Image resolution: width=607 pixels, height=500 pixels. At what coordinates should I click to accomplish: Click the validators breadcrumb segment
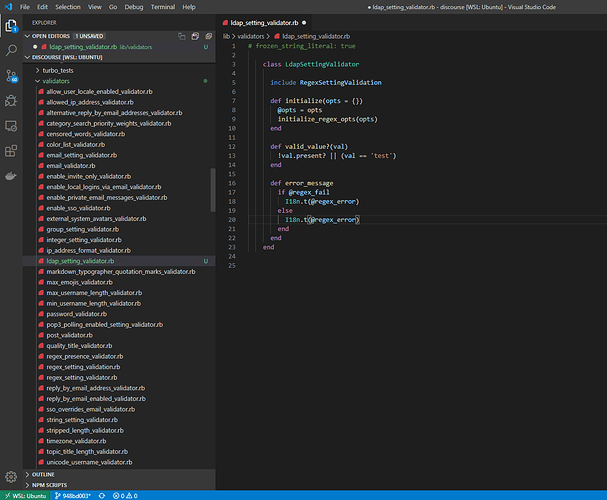(250, 36)
